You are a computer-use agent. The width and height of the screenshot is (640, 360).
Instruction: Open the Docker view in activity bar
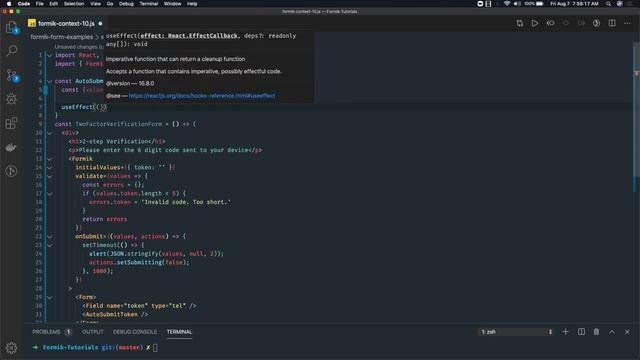point(11,147)
